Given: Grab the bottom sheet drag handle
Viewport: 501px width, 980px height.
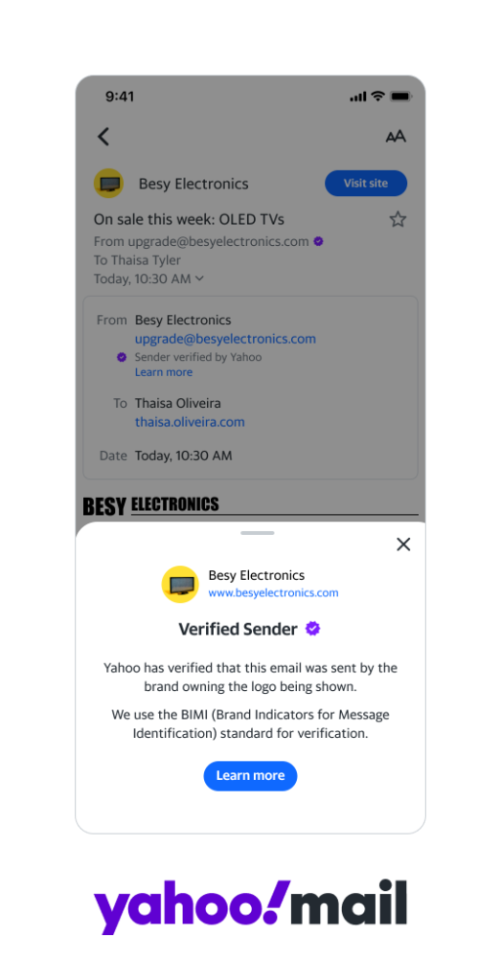Looking at the screenshot, I should click(257, 533).
